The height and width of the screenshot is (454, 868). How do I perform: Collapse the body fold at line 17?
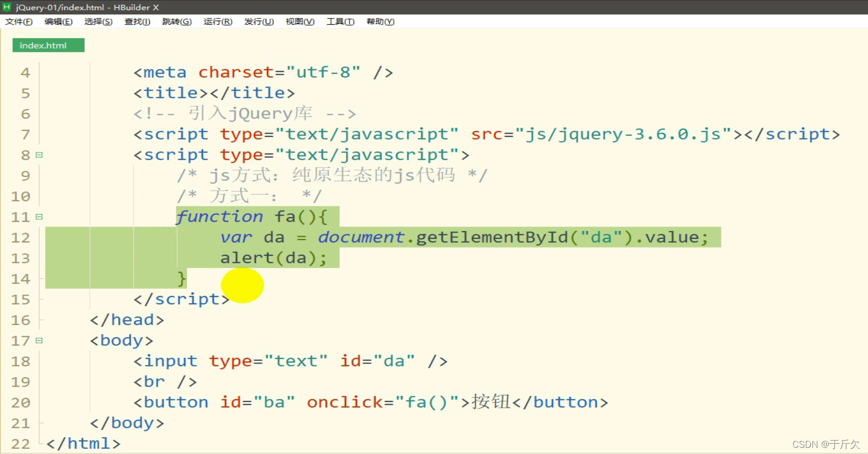point(39,340)
